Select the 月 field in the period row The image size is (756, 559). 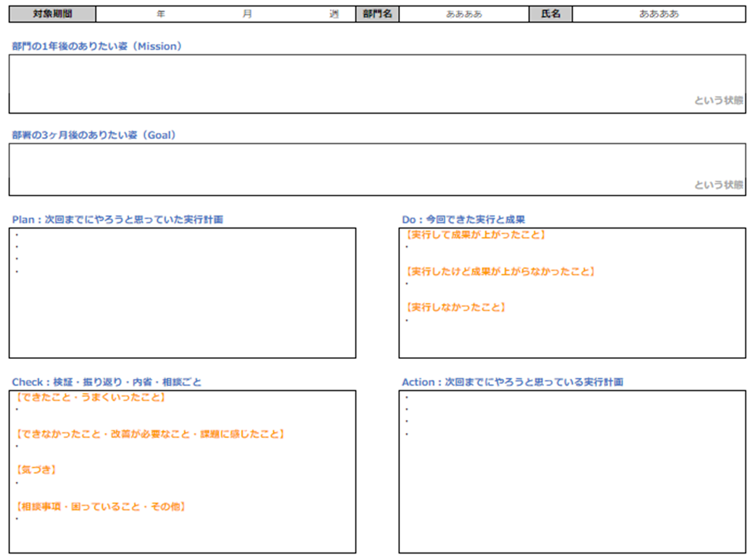[x=246, y=14]
